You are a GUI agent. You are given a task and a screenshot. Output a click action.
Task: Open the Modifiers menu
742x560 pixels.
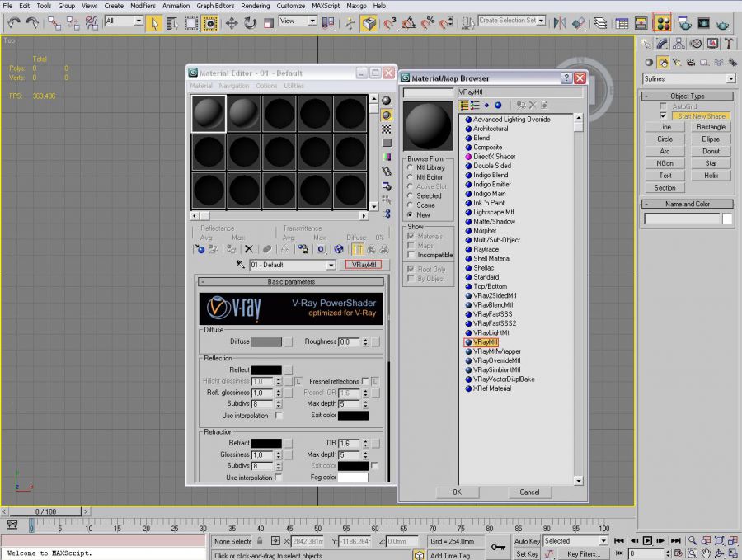pos(143,6)
